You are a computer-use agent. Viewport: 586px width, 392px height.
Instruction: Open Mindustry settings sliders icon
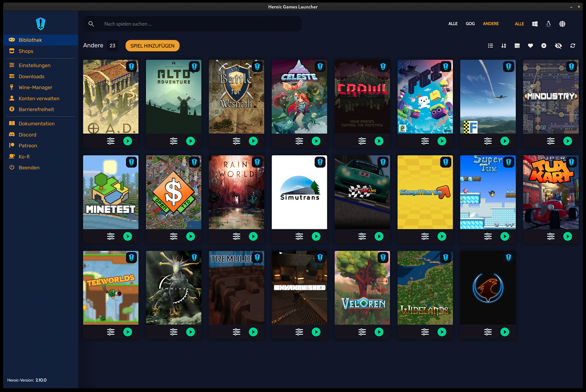tap(551, 141)
